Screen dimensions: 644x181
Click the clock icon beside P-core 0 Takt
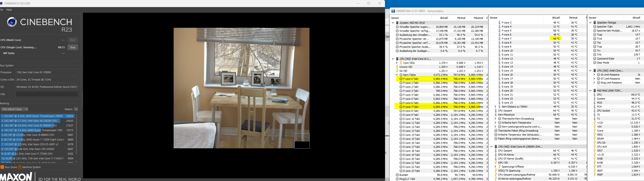click(x=401, y=79)
